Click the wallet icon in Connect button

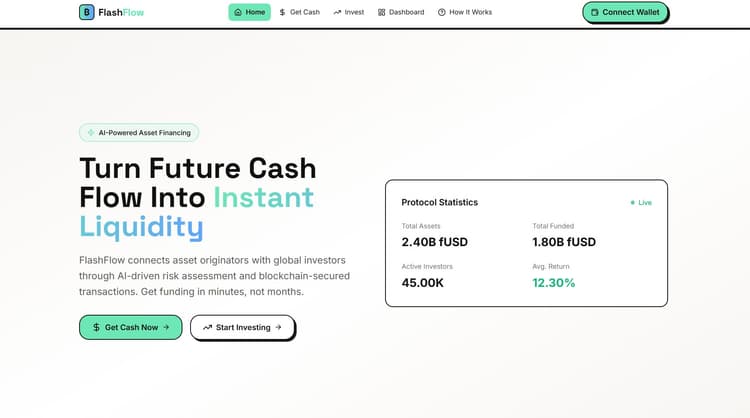point(595,12)
